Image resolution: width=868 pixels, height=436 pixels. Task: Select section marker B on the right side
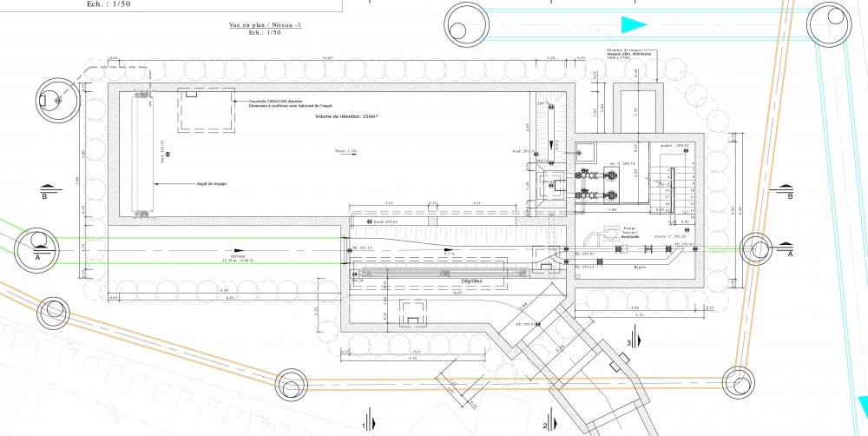coord(785,188)
